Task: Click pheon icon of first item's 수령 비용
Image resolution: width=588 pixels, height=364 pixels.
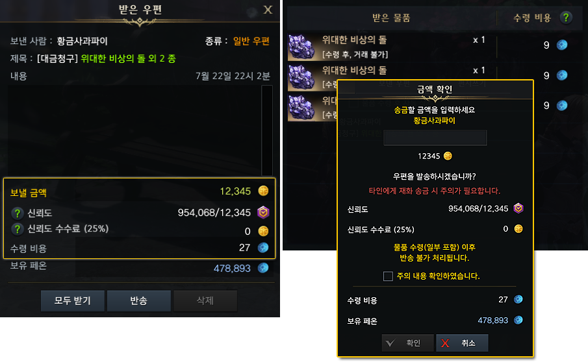Action: [x=562, y=45]
